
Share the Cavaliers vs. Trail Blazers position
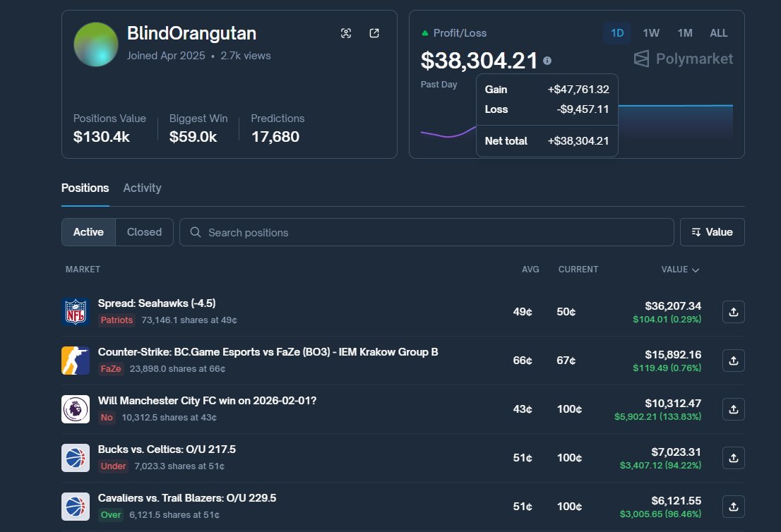pos(733,507)
